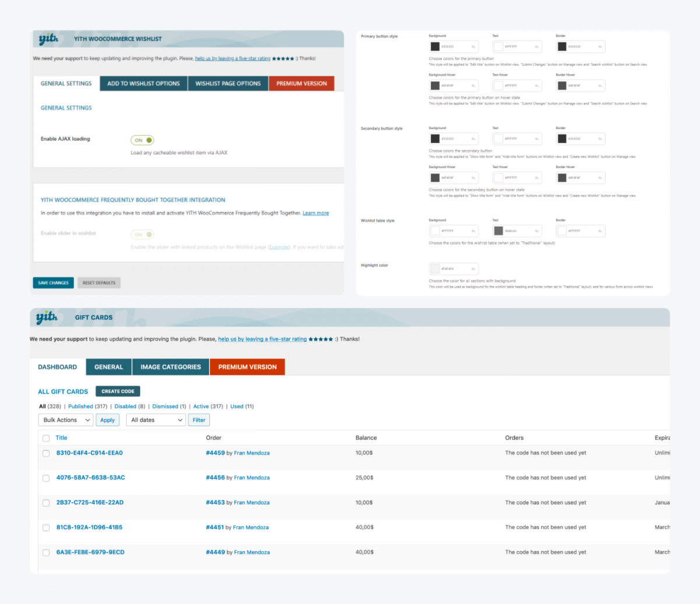Image resolution: width=700 pixels, height=604 pixels.
Task: Click the Wishlist table Background hex field
Action: (x=455, y=231)
